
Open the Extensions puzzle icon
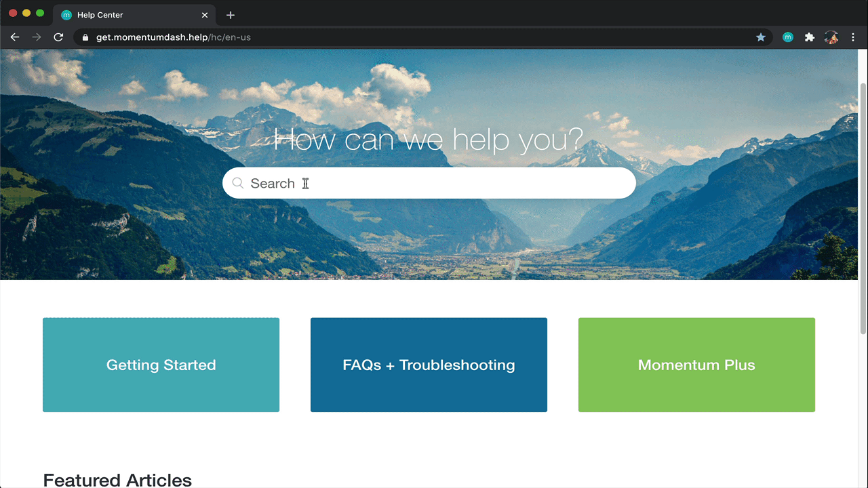810,37
